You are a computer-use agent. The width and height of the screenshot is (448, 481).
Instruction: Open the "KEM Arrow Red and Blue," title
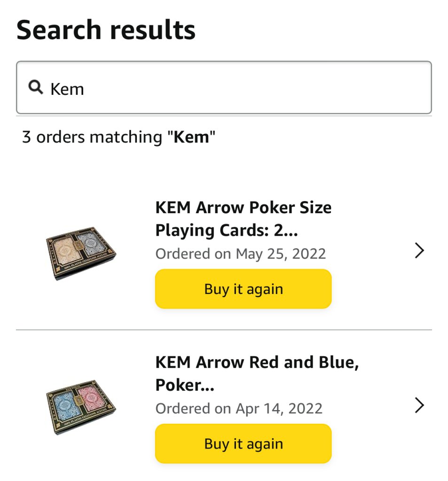pyautogui.click(x=257, y=362)
